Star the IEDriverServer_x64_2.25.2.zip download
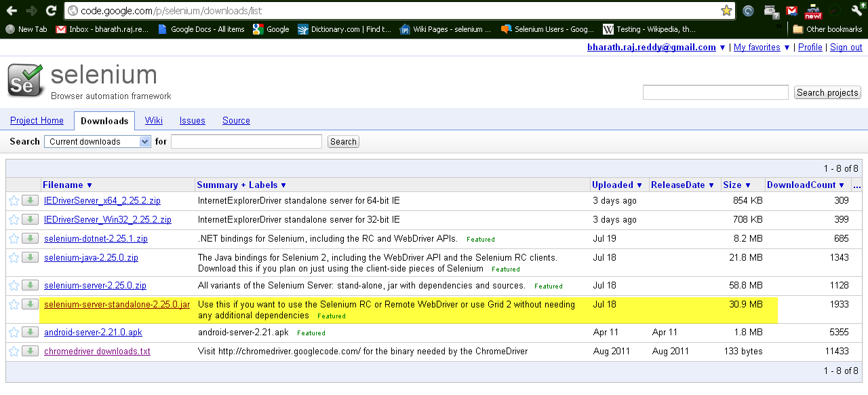 (14, 201)
